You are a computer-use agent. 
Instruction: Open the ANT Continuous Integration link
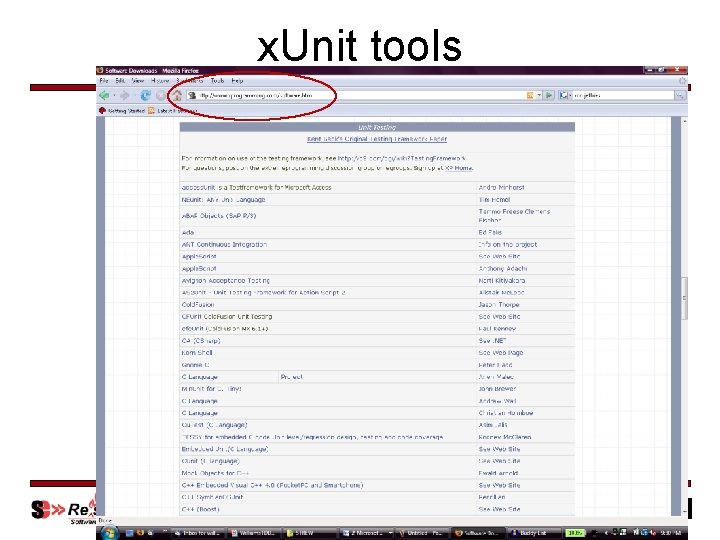pyautogui.click(x=224, y=244)
